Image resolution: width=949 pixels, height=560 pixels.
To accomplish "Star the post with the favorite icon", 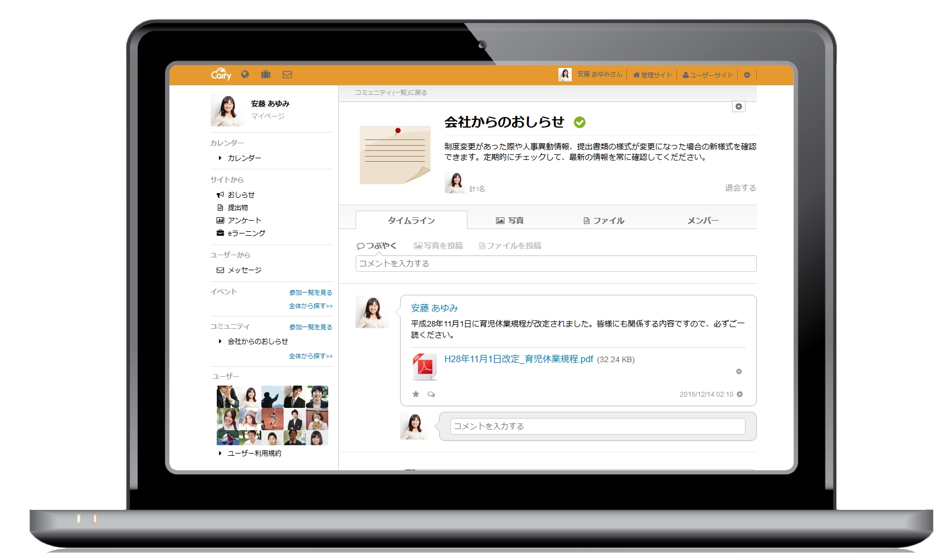I will click(x=416, y=394).
